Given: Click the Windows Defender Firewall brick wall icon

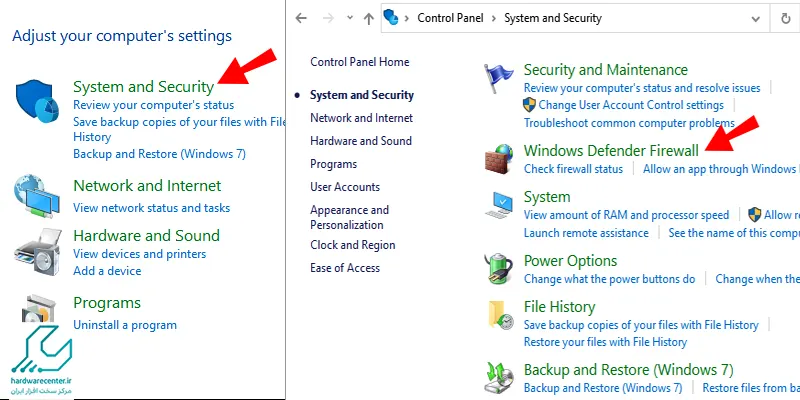Looking at the screenshot, I should click(x=498, y=160).
